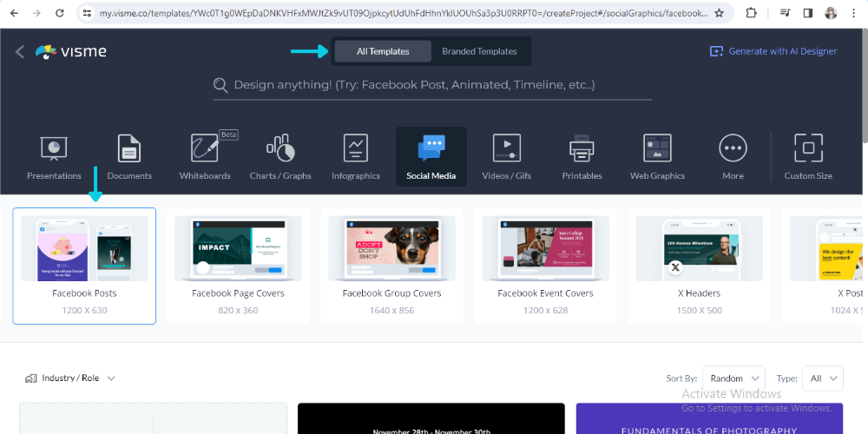Open Chrome three-dot menu
The width and height of the screenshot is (868, 434).
coord(853,13)
